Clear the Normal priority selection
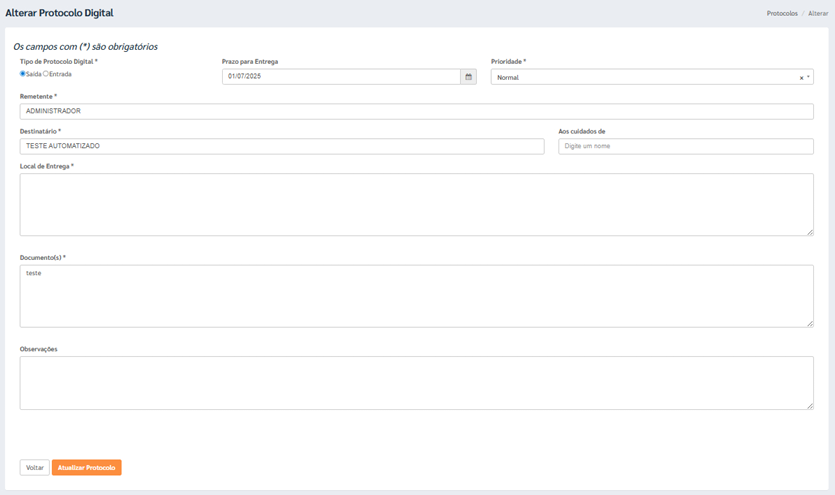 point(801,78)
